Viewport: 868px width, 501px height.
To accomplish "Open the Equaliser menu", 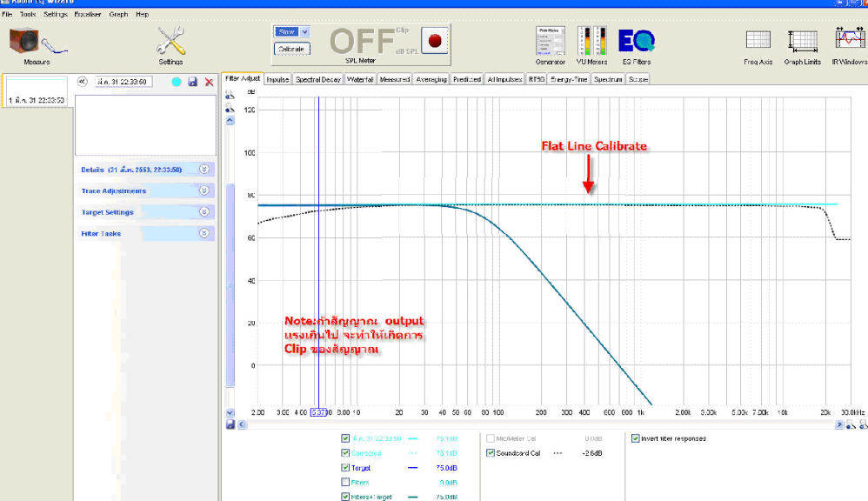I will click(88, 15).
